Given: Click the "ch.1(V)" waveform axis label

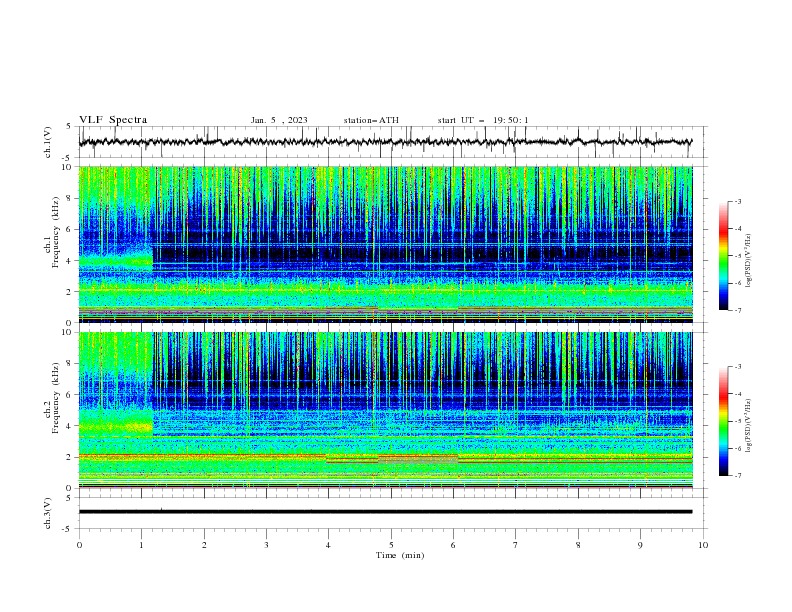Looking at the screenshot, I should pyautogui.click(x=48, y=141).
